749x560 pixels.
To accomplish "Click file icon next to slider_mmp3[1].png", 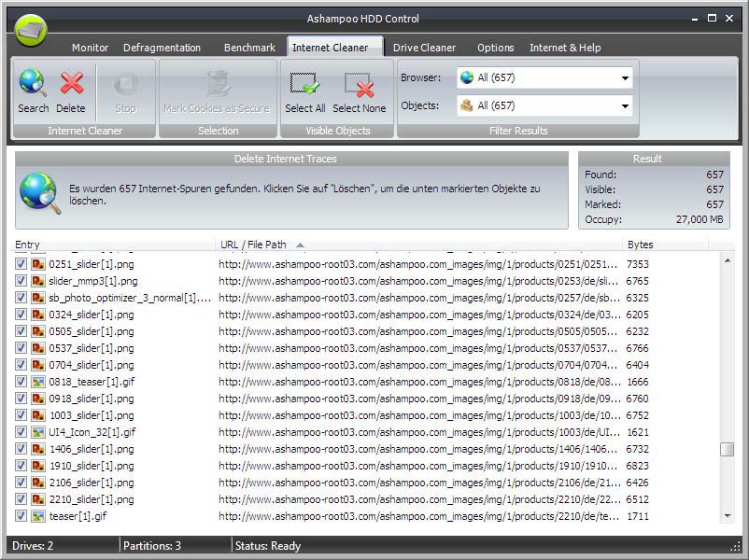I will (x=38, y=281).
